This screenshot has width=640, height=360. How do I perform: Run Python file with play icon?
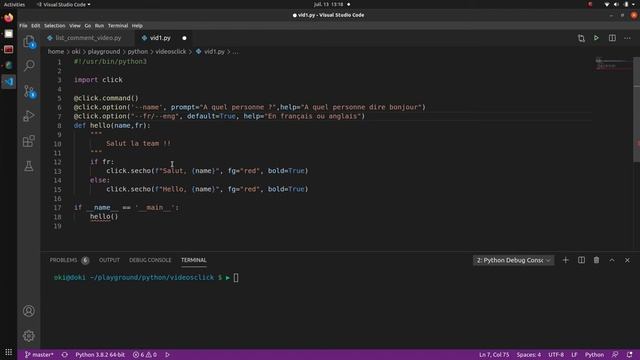pos(596,38)
